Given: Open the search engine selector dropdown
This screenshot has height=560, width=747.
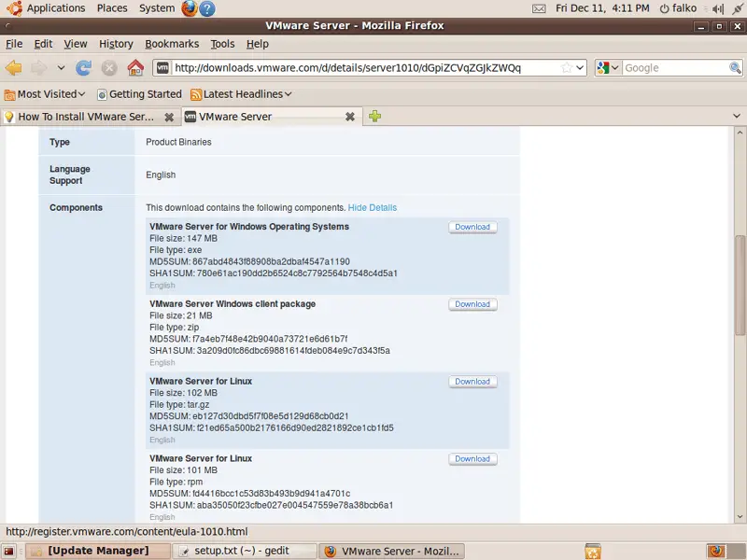Looking at the screenshot, I should (608, 67).
